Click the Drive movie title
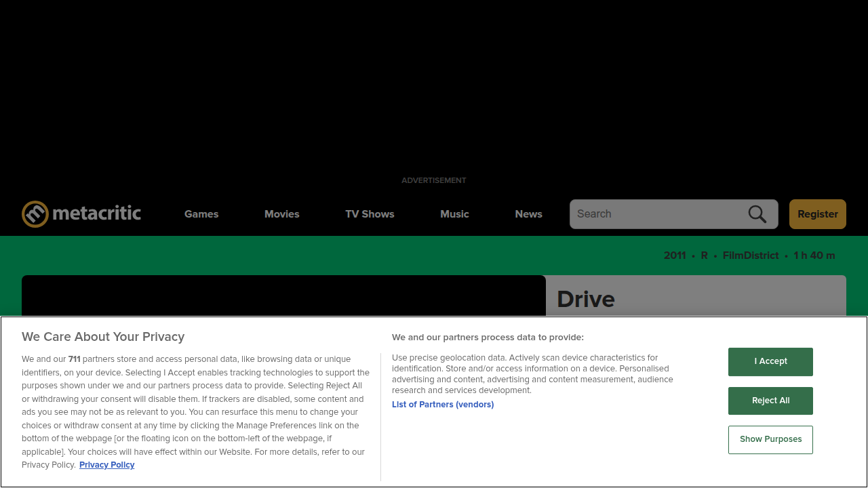Image resolution: width=868 pixels, height=488 pixels. point(586,299)
